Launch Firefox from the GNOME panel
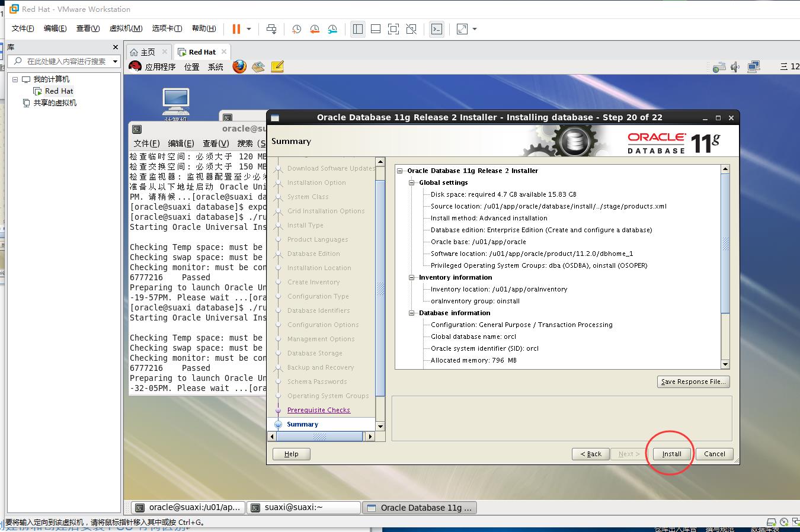The image size is (800, 532). (x=239, y=66)
